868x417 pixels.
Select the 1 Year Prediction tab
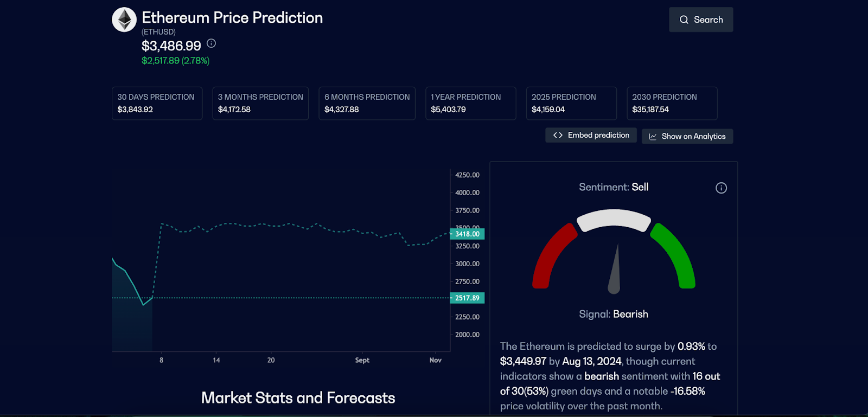coord(471,103)
